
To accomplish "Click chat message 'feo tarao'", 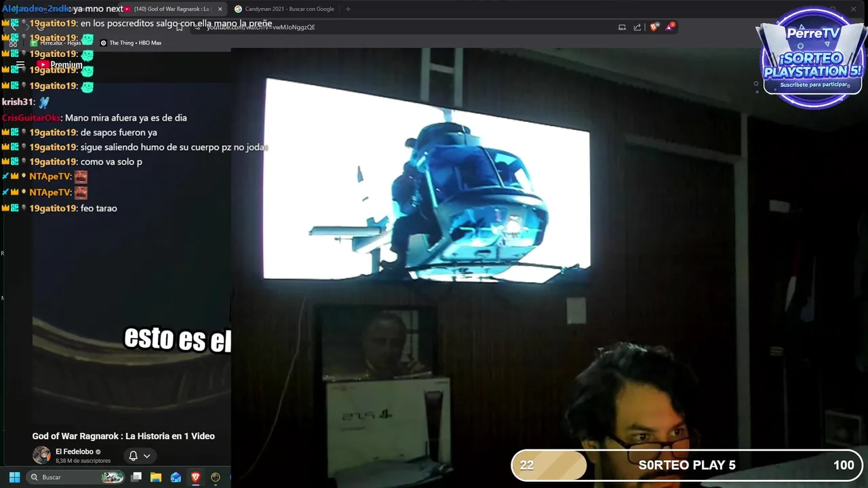I will [x=98, y=208].
